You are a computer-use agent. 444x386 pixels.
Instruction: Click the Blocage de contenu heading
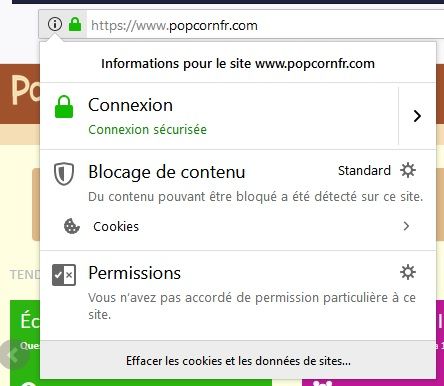coord(167,172)
